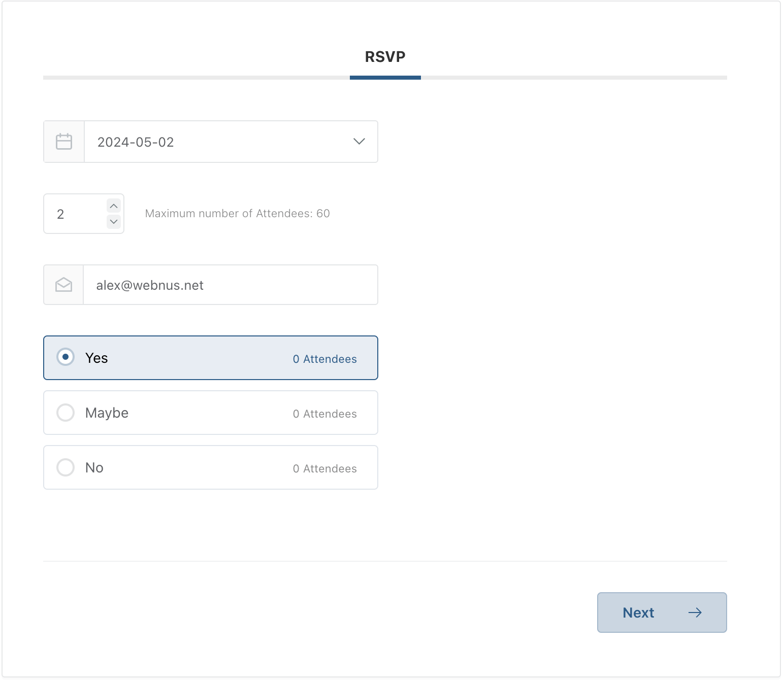Click the blue progress bar under RSVP
The height and width of the screenshot is (680, 784).
click(385, 78)
